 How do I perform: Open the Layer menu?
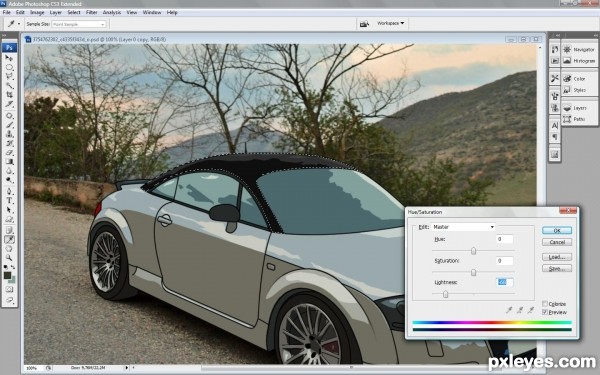(55, 12)
